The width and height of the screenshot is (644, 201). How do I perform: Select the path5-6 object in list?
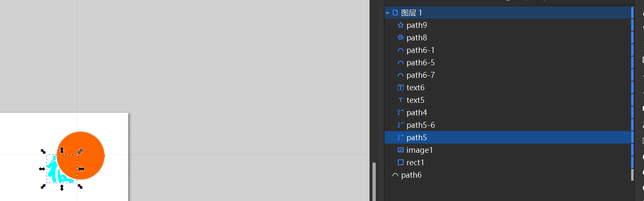coord(421,125)
